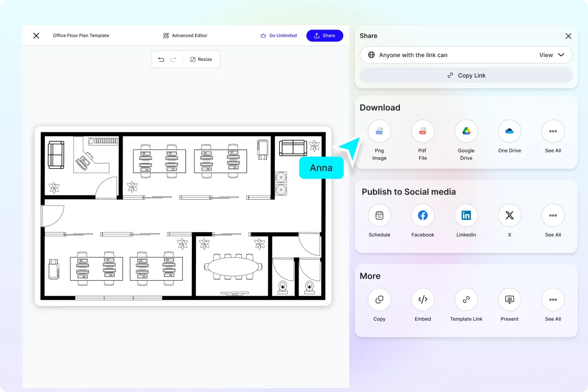This screenshot has height=392, width=588.
Task: Close the editor with the X icon
Action: point(36,36)
